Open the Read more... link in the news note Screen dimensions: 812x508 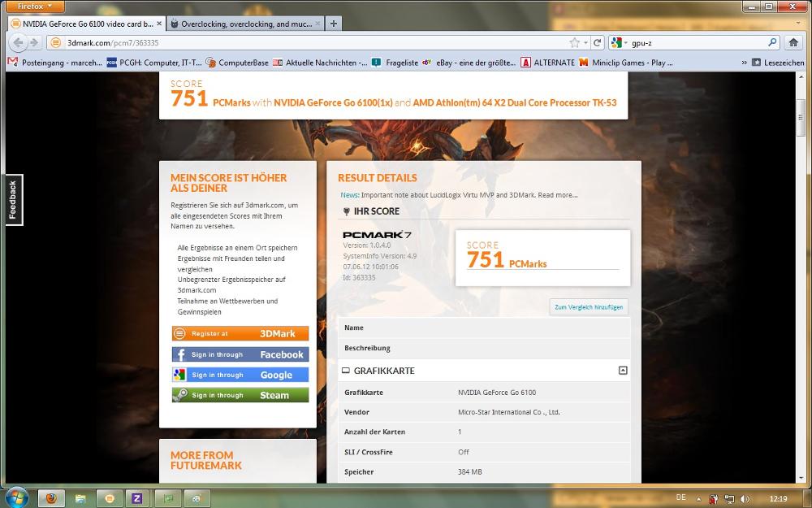[x=558, y=195]
